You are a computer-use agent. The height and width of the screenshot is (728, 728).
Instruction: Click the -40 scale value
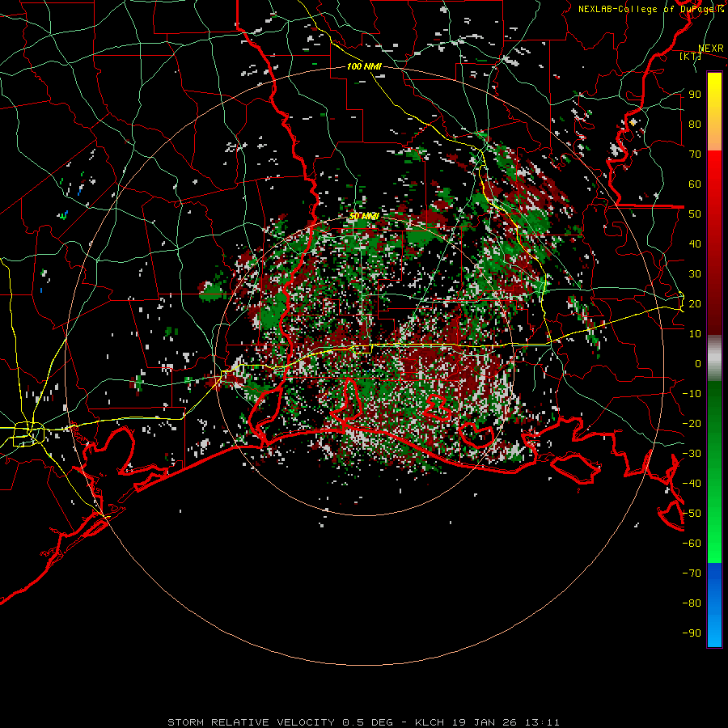692,484
